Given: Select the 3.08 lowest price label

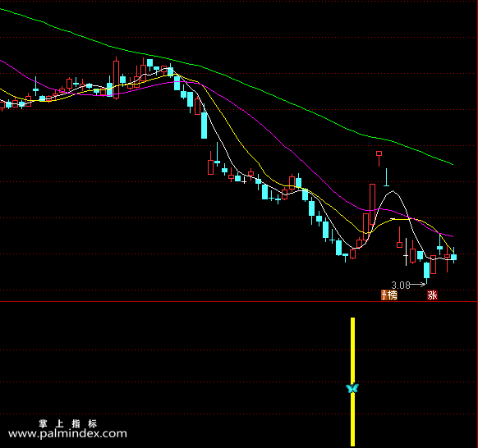Looking at the screenshot, I should point(401,286).
